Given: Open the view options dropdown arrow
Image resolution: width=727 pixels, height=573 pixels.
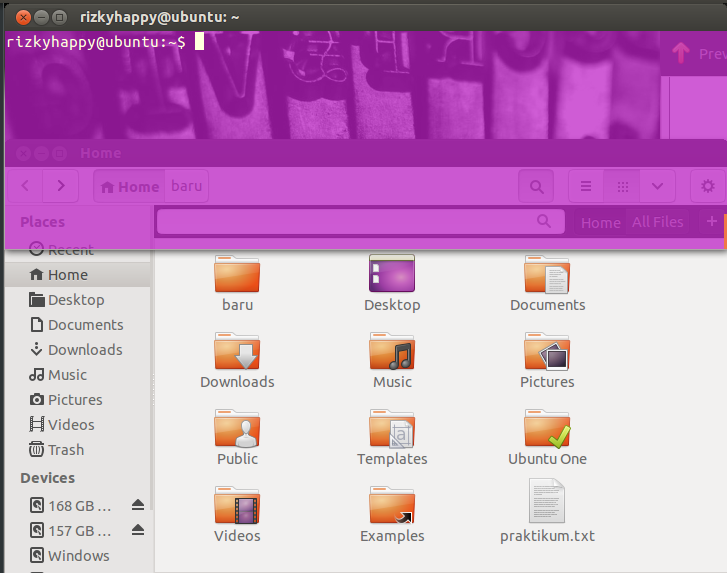Looking at the screenshot, I should [657, 186].
